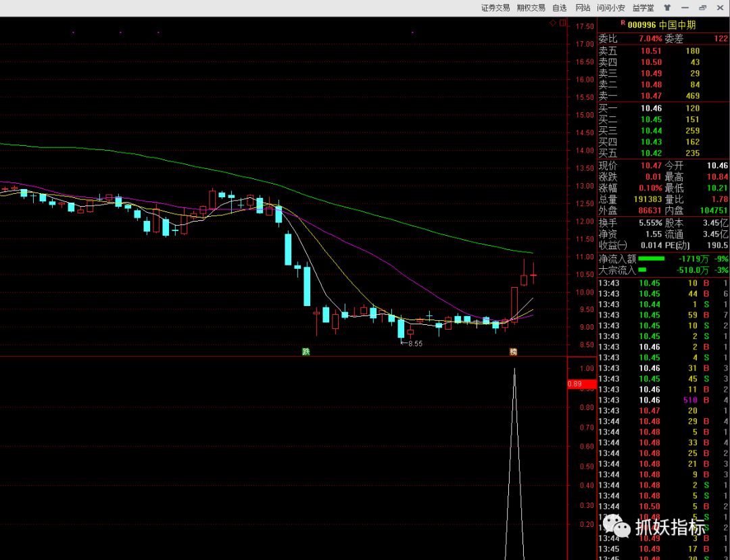
Task: Select the 卖二 10.48 ask row
Action: point(664,84)
